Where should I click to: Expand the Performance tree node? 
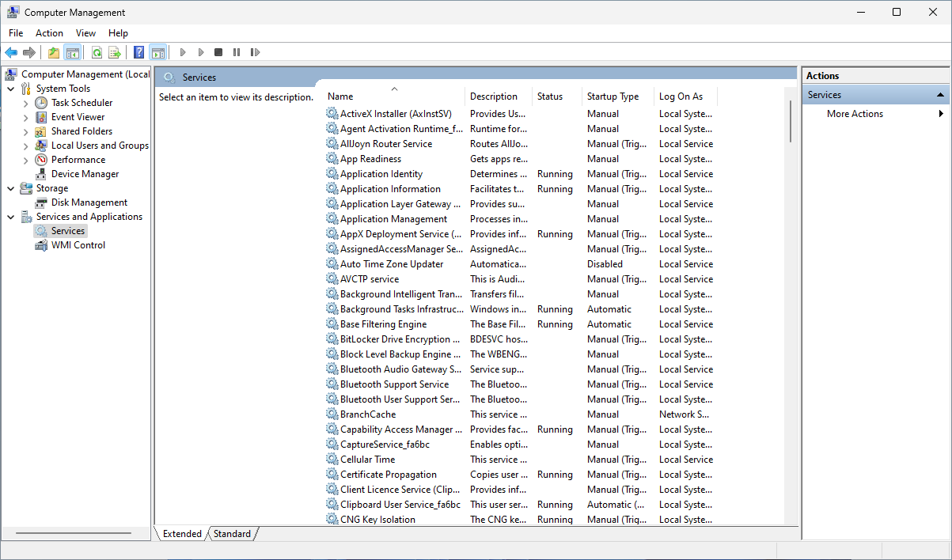coord(26,160)
